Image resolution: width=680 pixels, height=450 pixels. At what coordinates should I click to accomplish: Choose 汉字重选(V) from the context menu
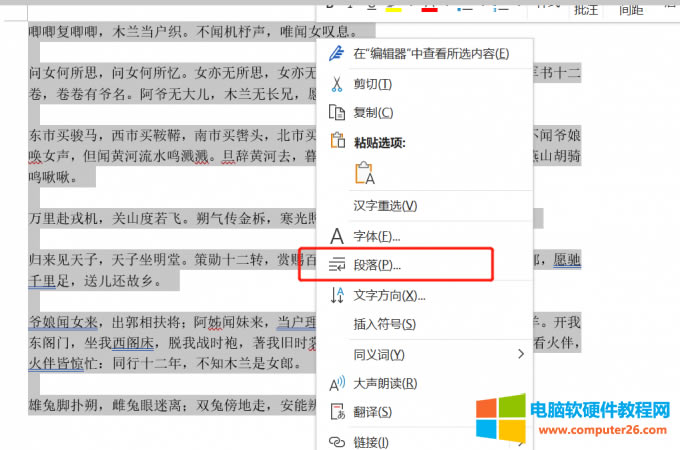[x=385, y=206]
